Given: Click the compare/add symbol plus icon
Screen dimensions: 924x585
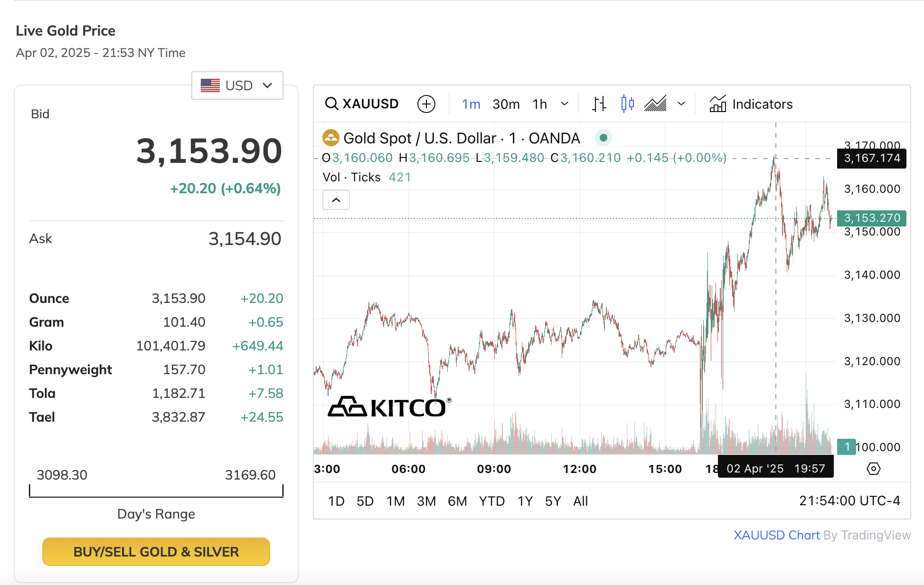Looking at the screenshot, I should pos(426,104).
